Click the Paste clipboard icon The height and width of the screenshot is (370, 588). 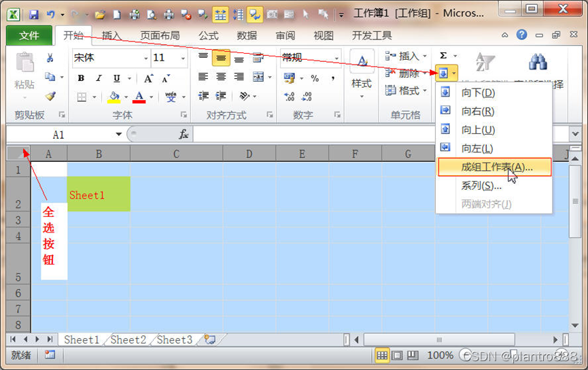coord(24,63)
